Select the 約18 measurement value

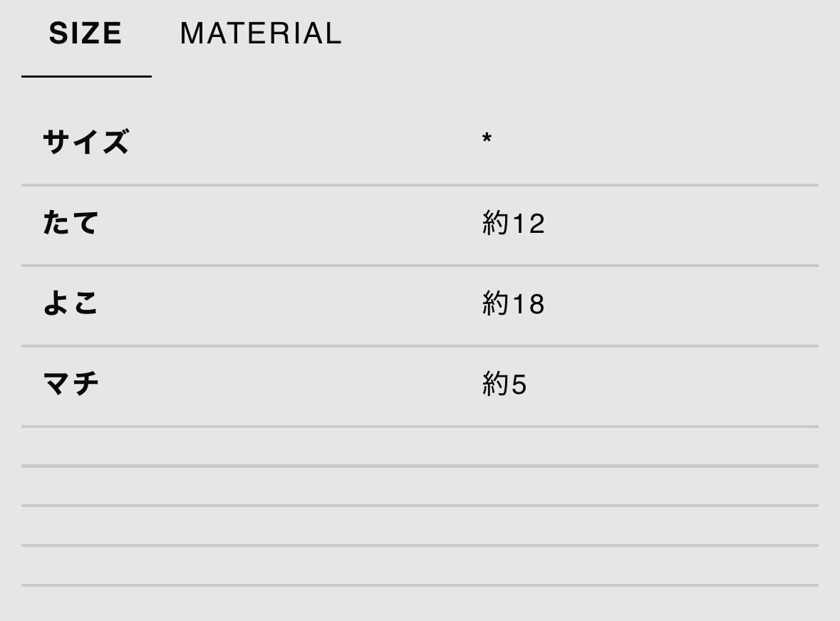tap(513, 304)
